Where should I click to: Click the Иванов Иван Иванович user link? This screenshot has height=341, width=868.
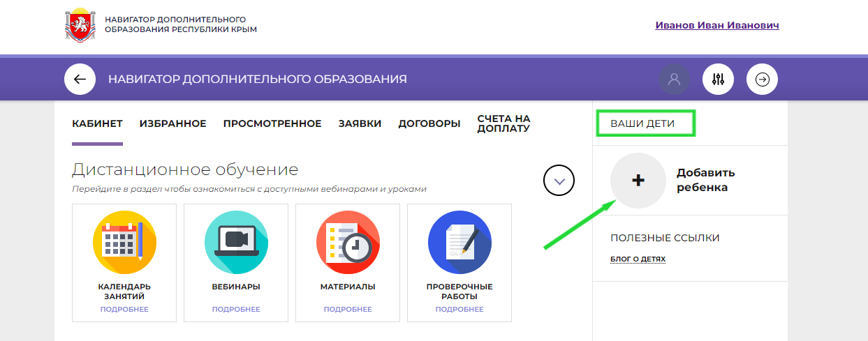716,25
